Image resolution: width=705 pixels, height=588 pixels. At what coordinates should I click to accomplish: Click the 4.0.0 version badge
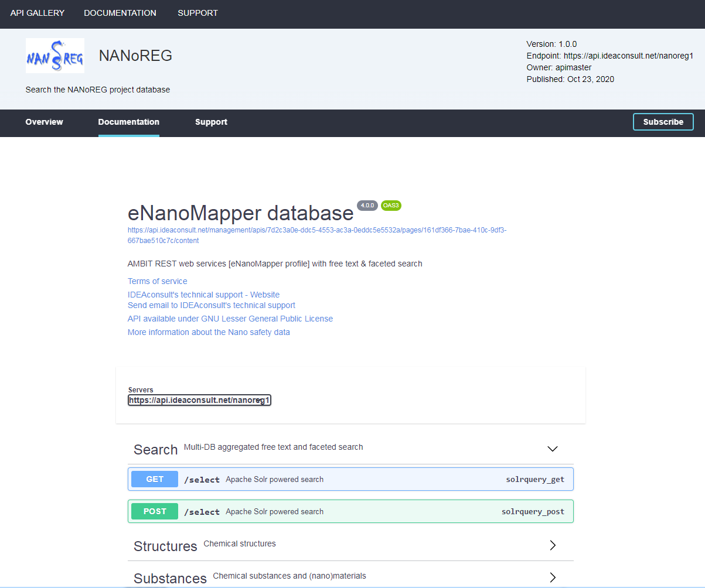pos(367,206)
